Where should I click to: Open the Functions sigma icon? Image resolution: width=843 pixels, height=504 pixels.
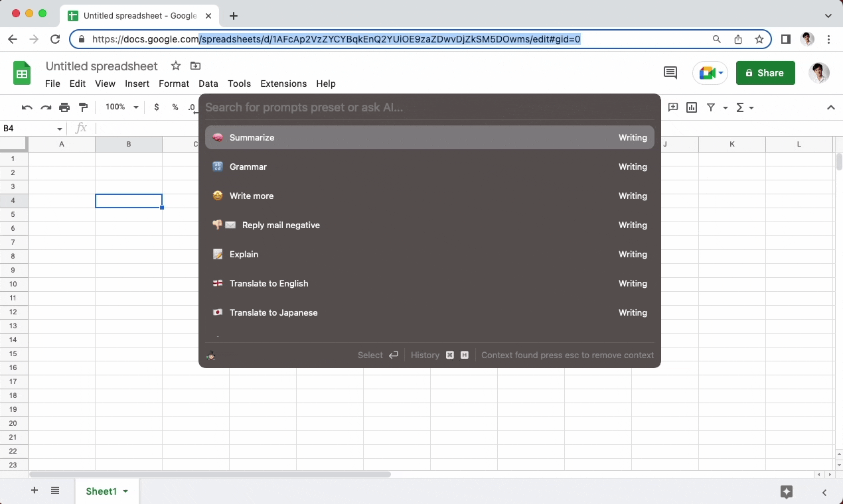point(740,107)
